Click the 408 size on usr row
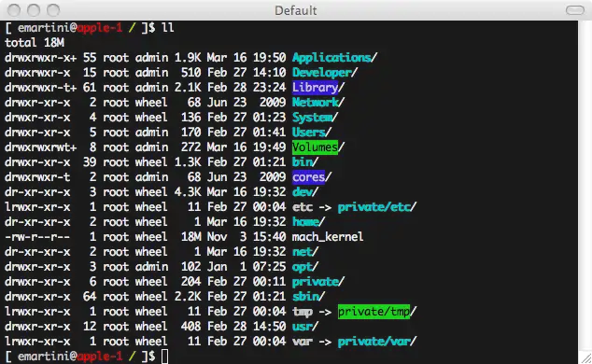This screenshot has width=592, height=364. tap(190, 327)
